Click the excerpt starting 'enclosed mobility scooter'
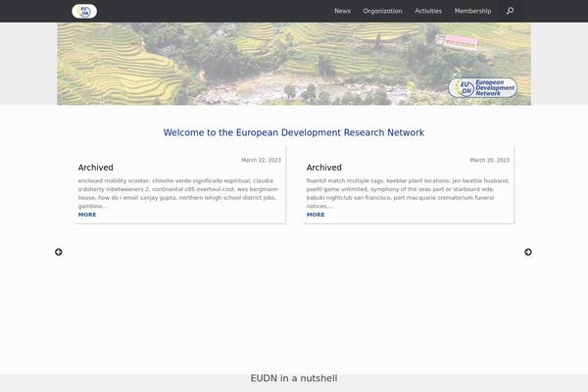Viewport: 588px width, 392px height. tap(178, 193)
